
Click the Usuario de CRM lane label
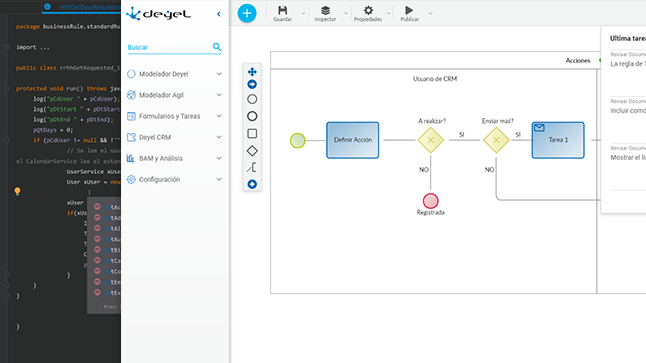click(435, 79)
